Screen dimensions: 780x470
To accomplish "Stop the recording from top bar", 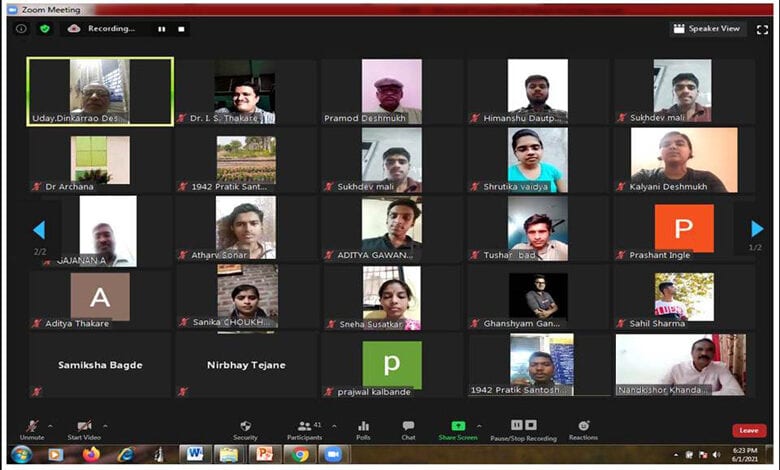I will [181, 29].
